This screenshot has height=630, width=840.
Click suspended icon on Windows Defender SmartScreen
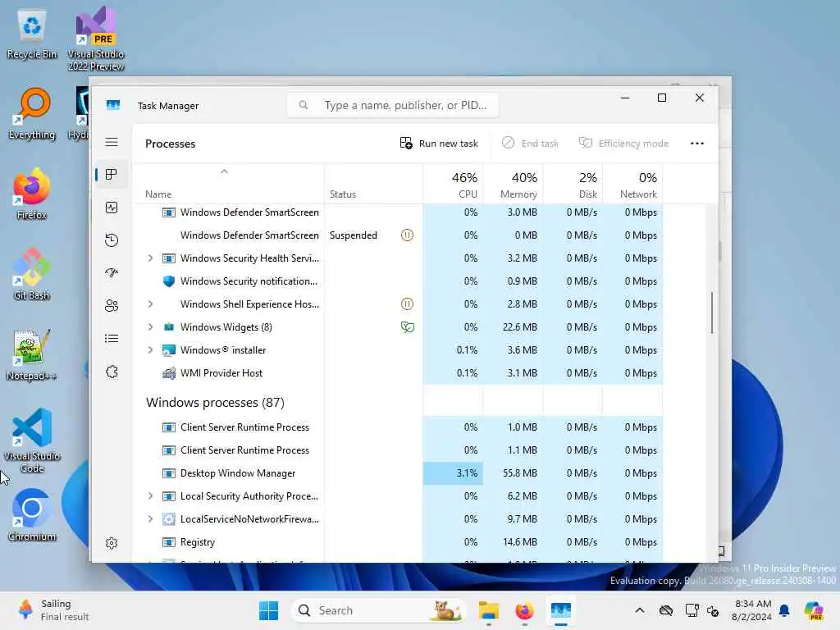(x=407, y=235)
